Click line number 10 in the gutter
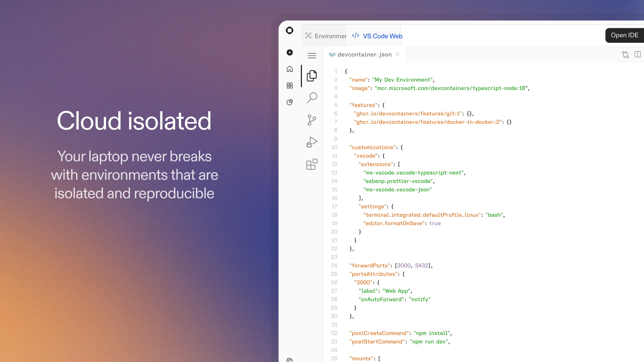 (x=334, y=147)
